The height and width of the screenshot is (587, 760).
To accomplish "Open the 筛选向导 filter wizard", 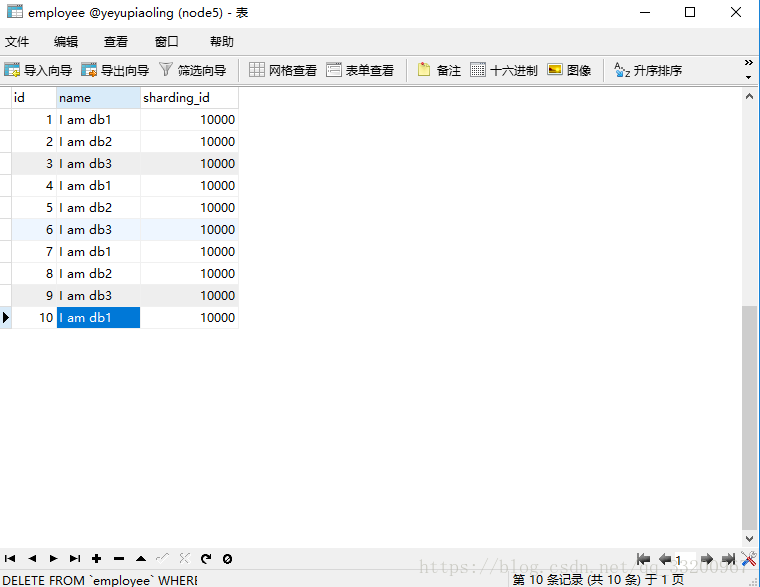I will pyautogui.click(x=193, y=70).
